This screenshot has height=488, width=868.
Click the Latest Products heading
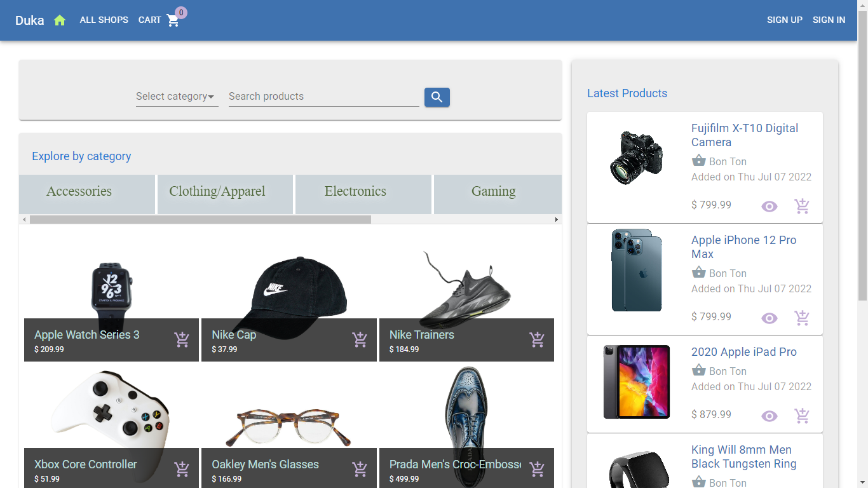627,93
